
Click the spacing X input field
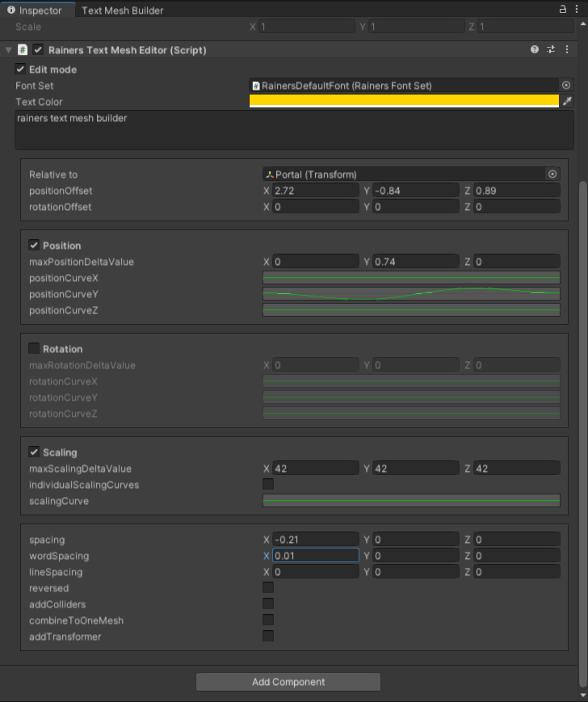pyautogui.click(x=316, y=540)
